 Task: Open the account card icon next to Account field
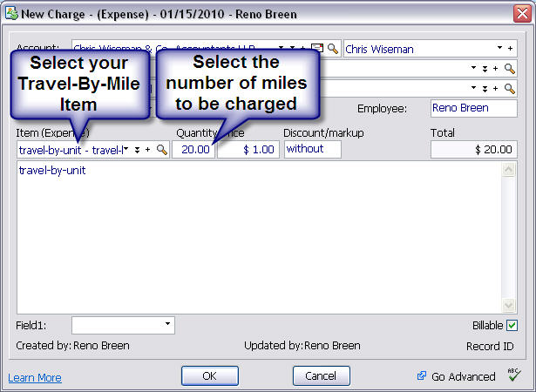tap(317, 49)
